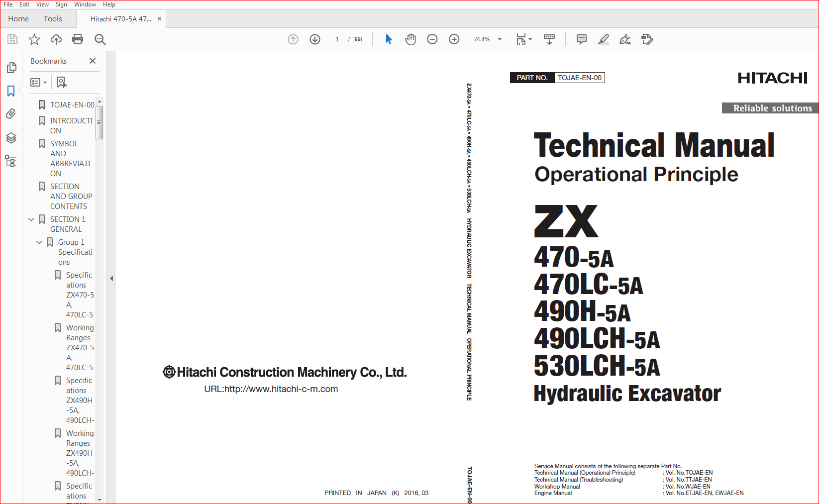Click the Fit page dropdown arrow
The height and width of the screenshot is (504, 819).
530,39
